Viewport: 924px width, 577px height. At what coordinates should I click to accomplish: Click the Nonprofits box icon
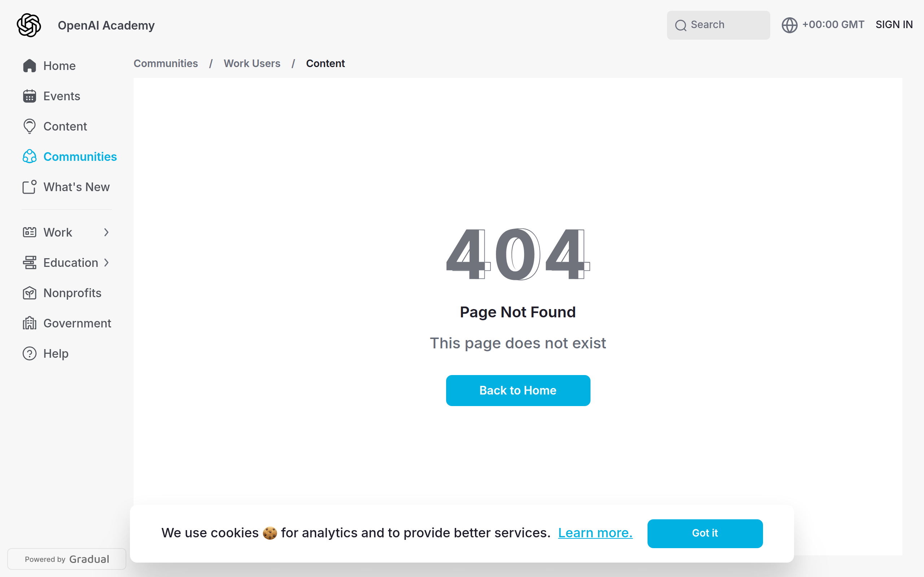coord(29,293)
